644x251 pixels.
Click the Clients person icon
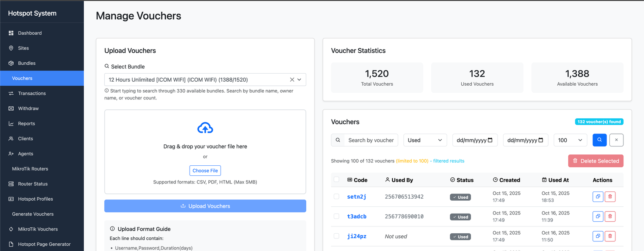click(11, 139)
